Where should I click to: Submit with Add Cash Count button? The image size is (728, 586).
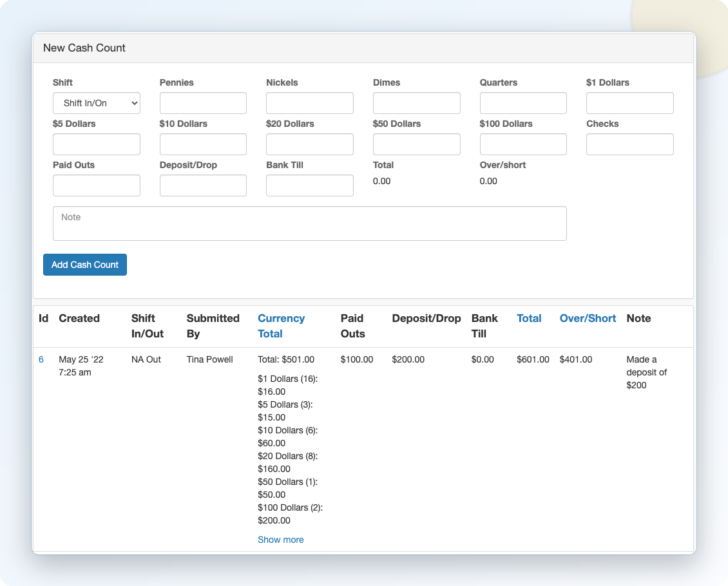(x=85, y=265)
